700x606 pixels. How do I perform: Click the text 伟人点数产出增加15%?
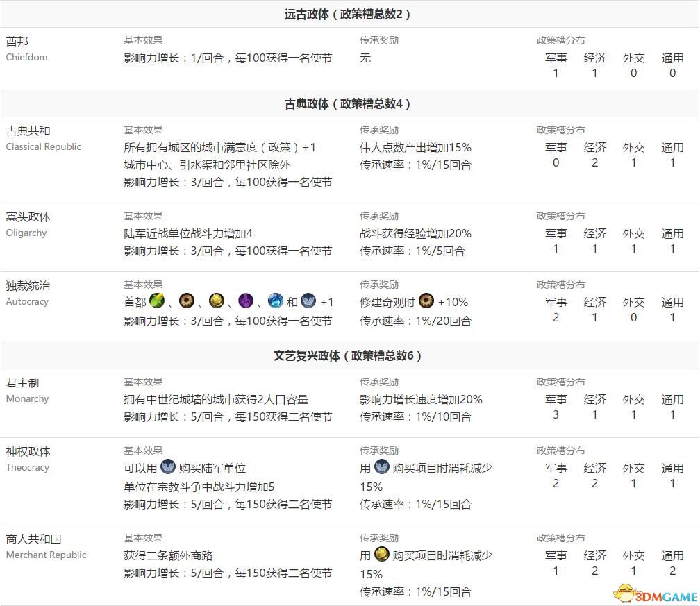tap(415, 148)
